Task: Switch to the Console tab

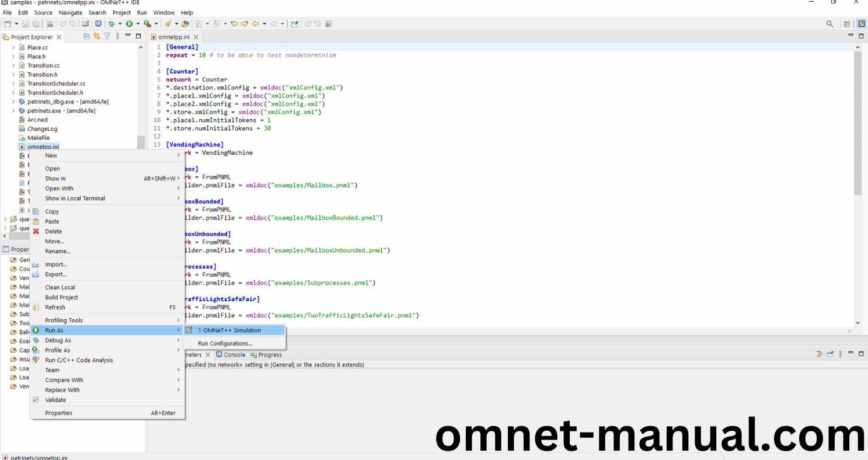Action: click(x=234, y=354)
